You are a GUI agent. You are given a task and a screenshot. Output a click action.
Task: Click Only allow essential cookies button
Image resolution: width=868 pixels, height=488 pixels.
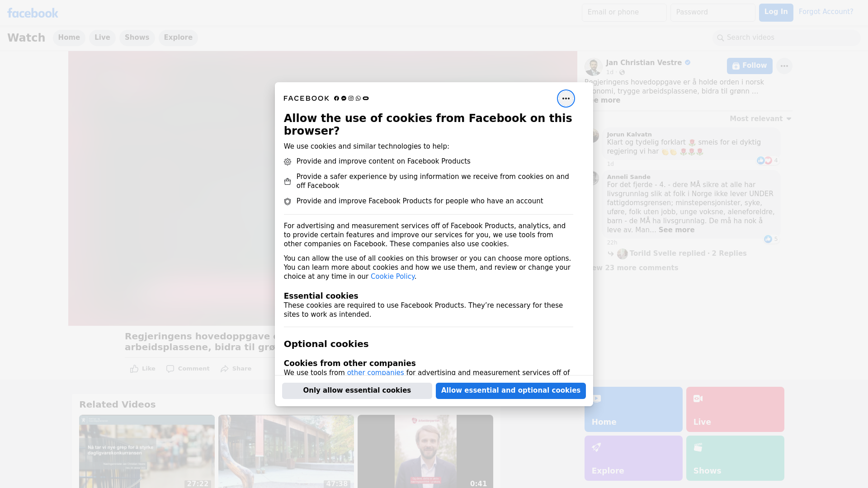tap(357, 391)
